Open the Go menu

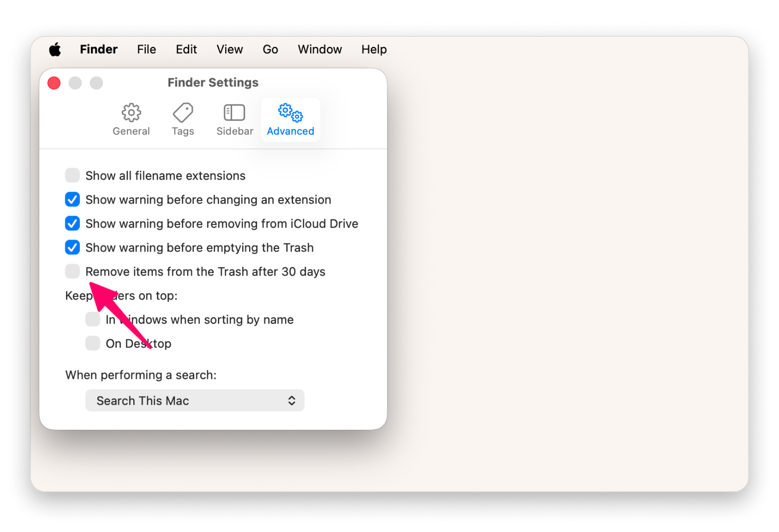[x=270, y=49]
